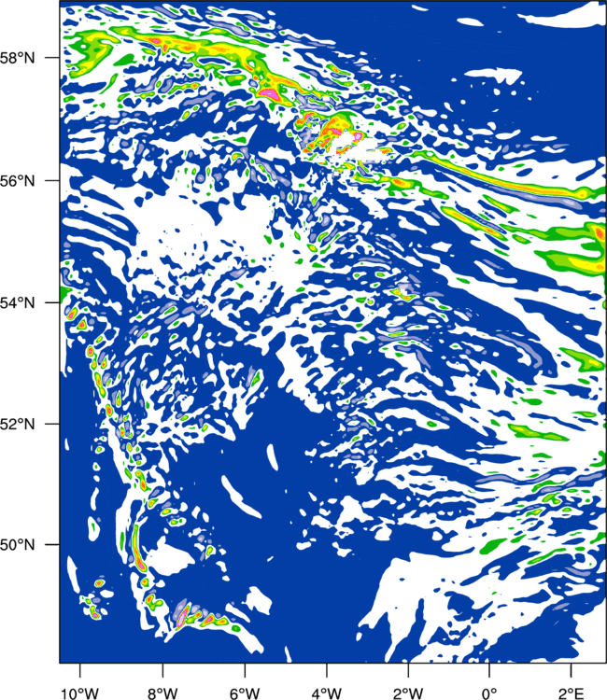
Task: Click the 52°N latitude label
Action: point(17,424)
